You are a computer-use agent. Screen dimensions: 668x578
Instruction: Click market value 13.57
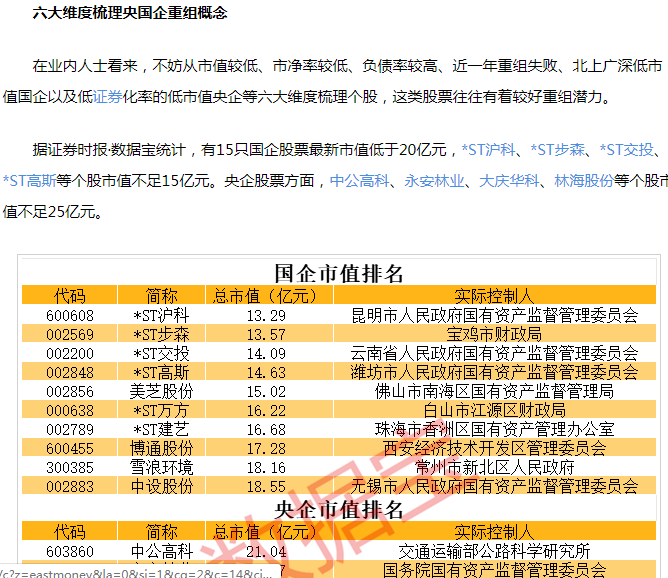266,334
